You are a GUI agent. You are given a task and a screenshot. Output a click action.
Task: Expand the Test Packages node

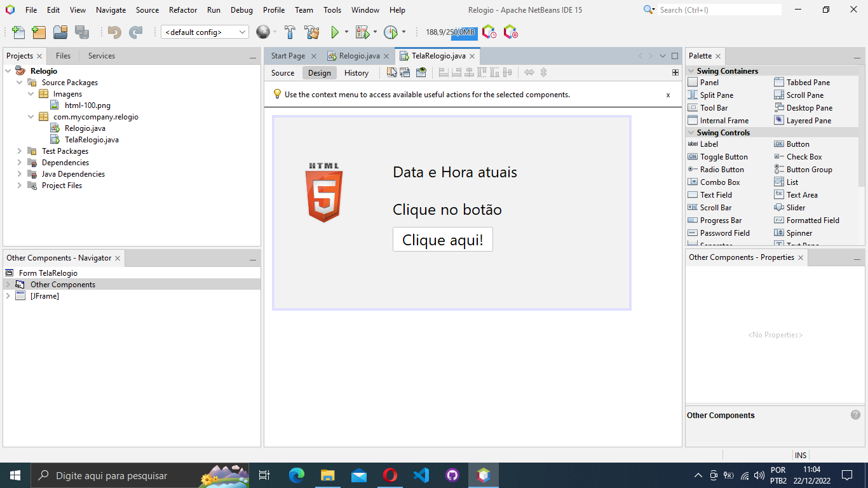pyautogui.click(x=20, y=151)
